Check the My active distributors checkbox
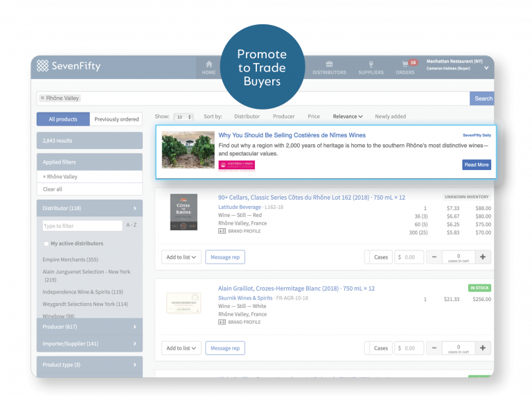This screenshot has width=532, height=396. [x=46, y=243]
